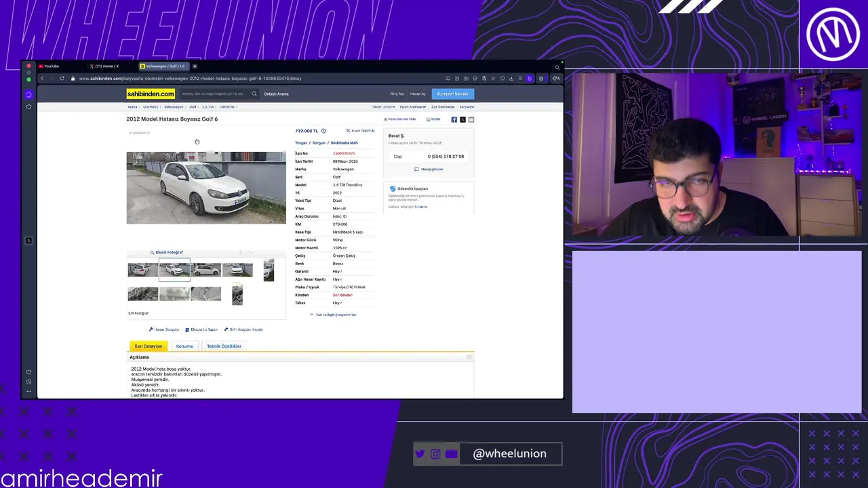Click the Vasıta breadcrumb
Screen dimensions: 868x488
132,107
